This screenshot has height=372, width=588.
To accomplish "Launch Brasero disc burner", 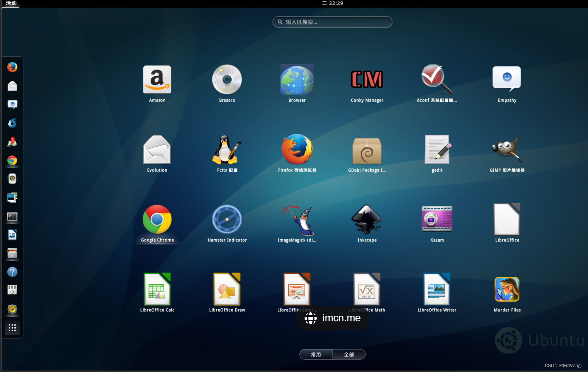I will [227, 79].
